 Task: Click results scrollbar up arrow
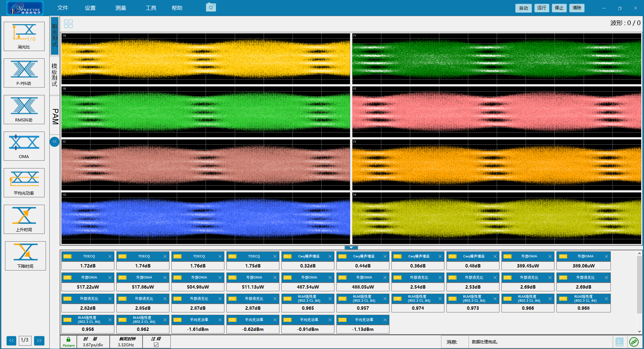tap(639, 254)
